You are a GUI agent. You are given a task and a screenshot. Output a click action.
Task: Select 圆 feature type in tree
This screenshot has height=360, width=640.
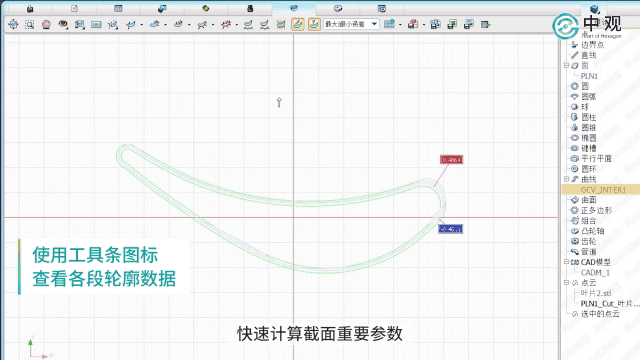click(x=585, y=86)
